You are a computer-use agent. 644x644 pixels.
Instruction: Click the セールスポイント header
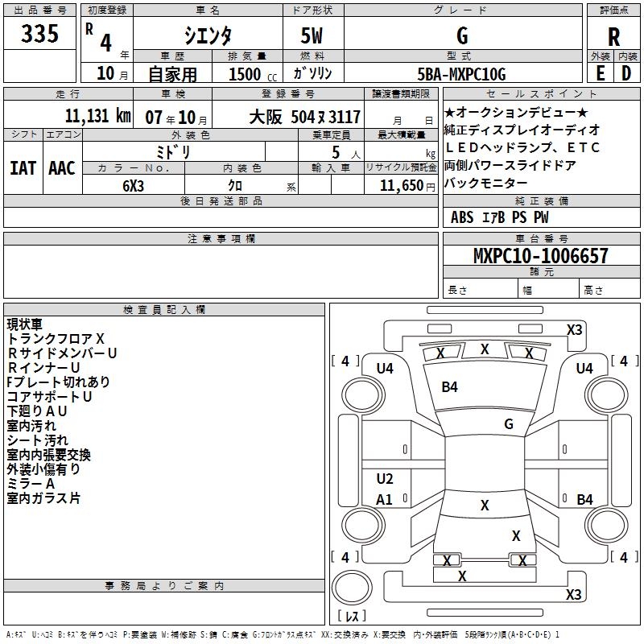pyautogui.click(x=542, y=93)
